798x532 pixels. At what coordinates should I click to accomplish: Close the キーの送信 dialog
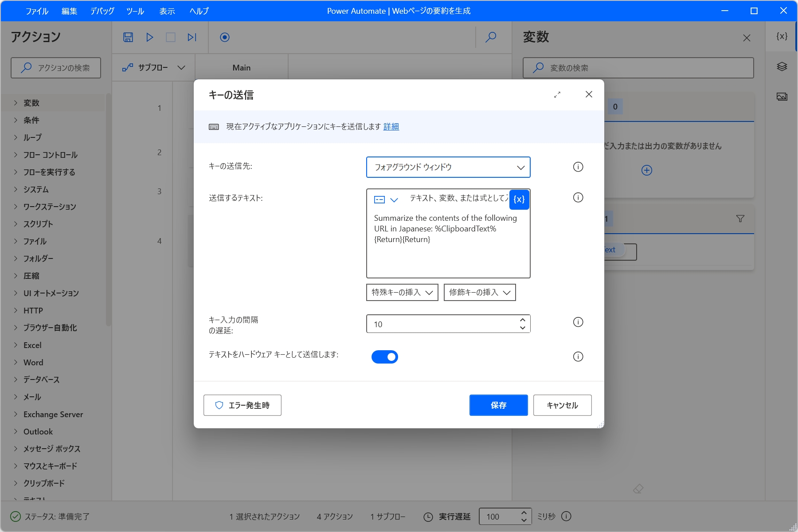point(589,94)
